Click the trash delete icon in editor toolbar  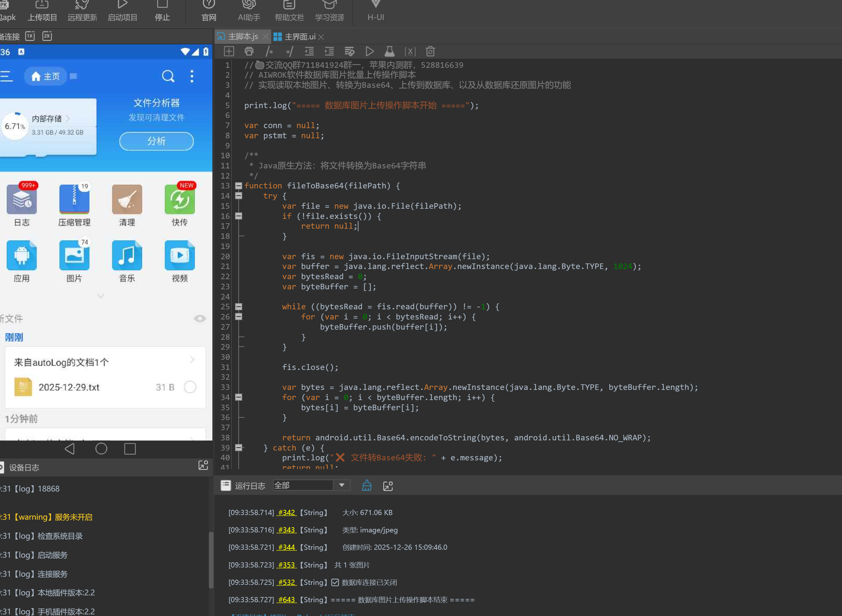click(430, 51)
